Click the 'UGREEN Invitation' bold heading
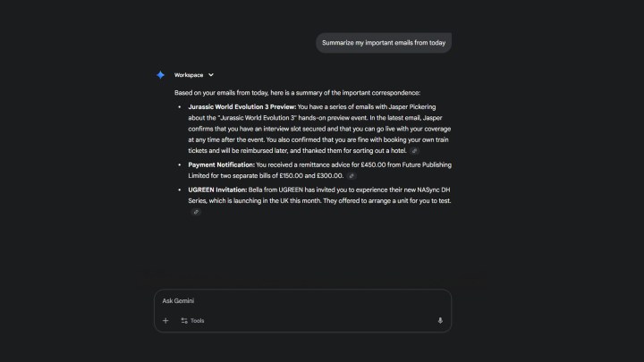The height and width of the screenshot is (362, 644). click(x=217, y=189)
